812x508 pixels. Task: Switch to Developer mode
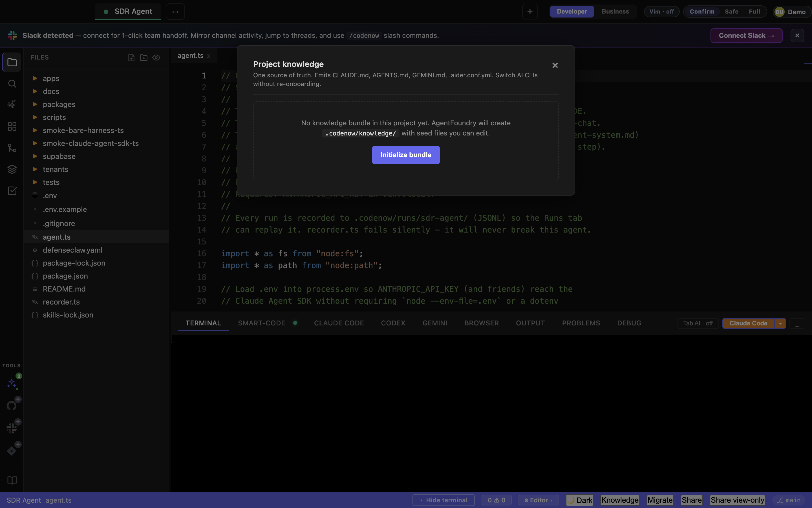pyautogui.click(x=572, y=11)
